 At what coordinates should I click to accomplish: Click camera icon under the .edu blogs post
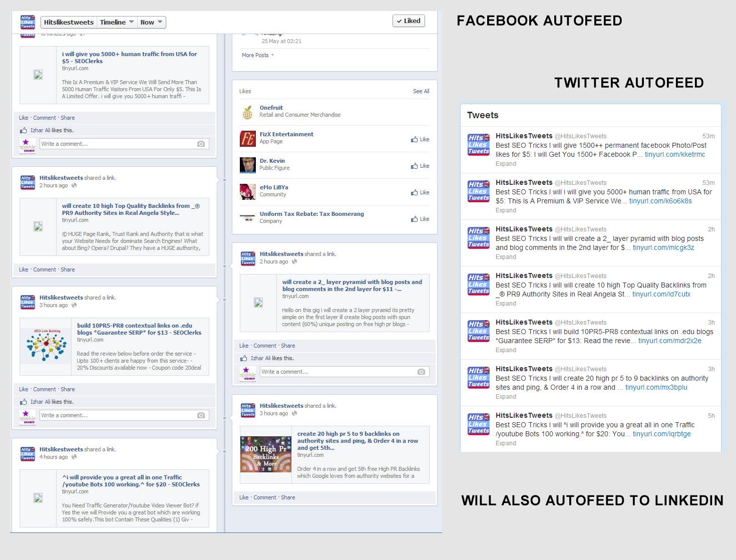[x=201, y=415]
